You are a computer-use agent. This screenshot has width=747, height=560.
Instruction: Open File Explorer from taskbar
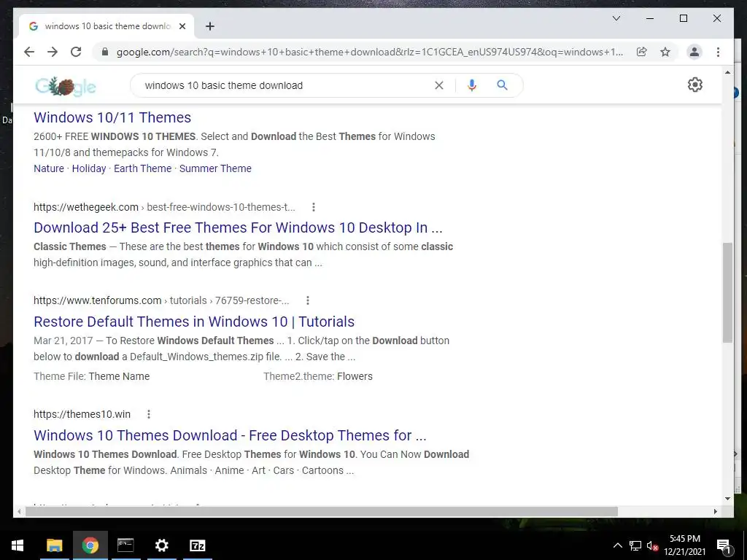(54, 545)
